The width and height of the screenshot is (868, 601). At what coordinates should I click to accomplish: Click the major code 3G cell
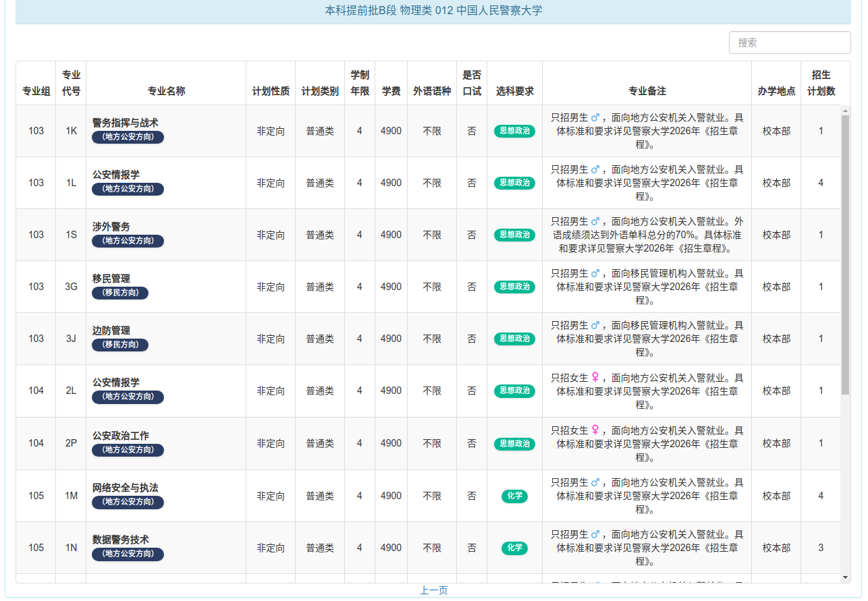click(71, 287)
